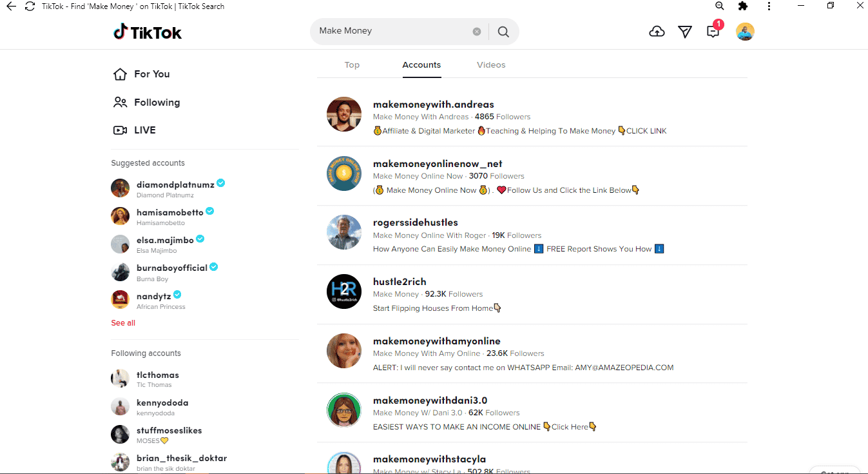Reload the page

click(x=30, y=6)
